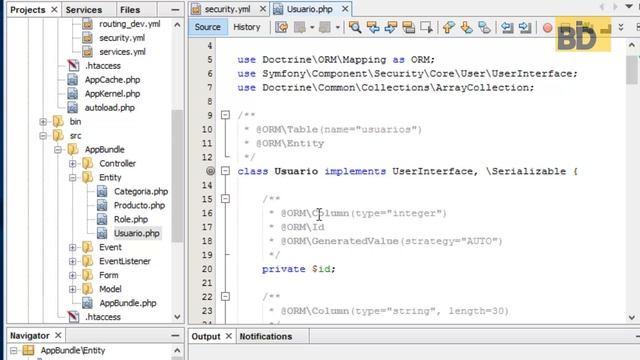640x360 pixels.
Task: Fold the class Usuario code block
Action: 225,171
